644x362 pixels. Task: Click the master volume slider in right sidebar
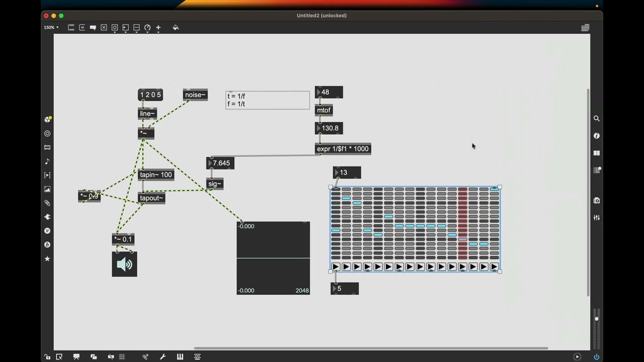point(597,329)
